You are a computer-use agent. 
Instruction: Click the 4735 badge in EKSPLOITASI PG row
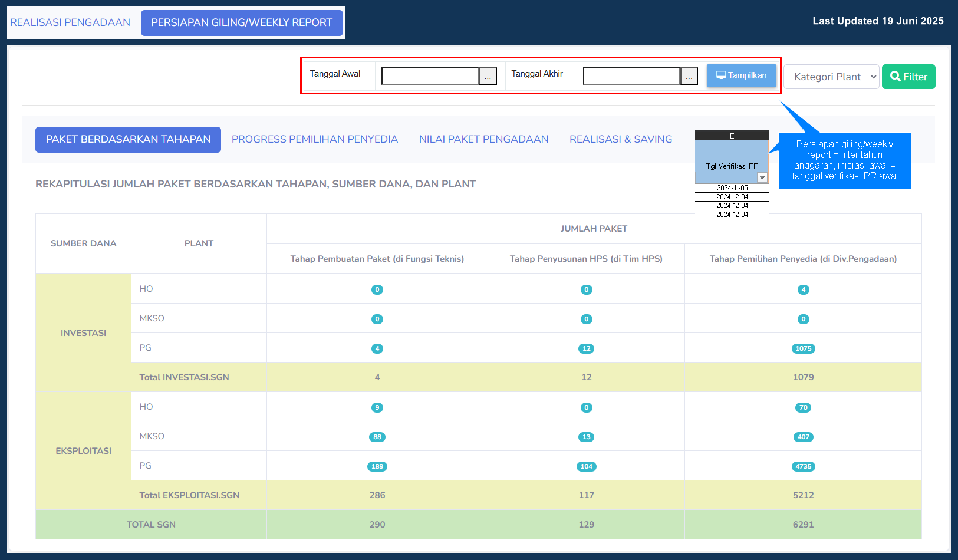803,466
